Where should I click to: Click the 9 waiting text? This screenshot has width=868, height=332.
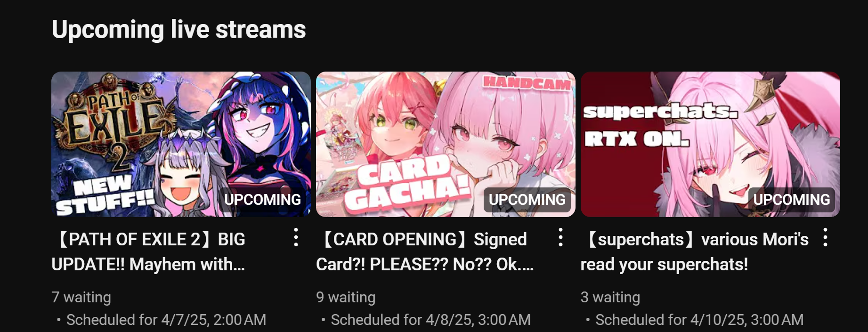pos(346,297)
